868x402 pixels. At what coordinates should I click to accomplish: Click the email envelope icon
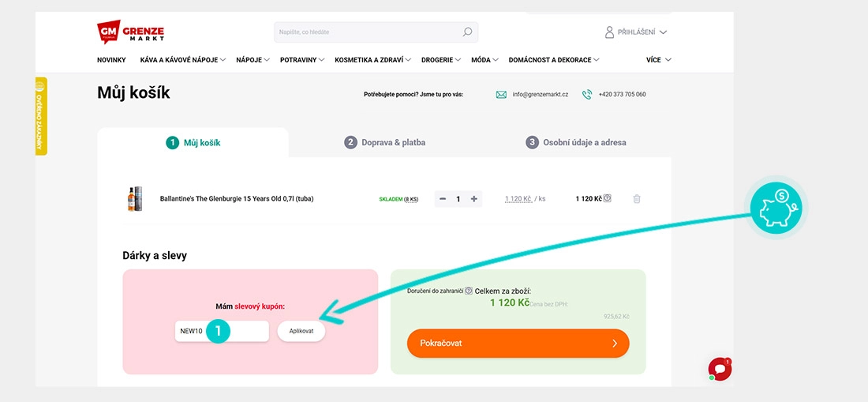point(501,95)
